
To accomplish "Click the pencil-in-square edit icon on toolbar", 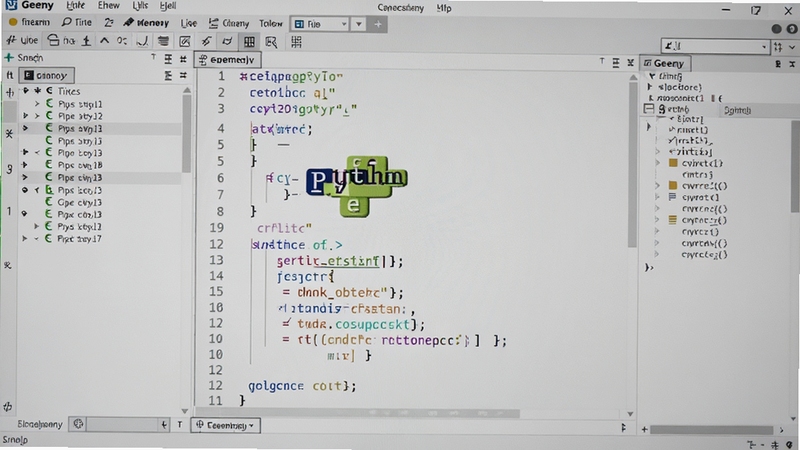I will pos(185,41).
